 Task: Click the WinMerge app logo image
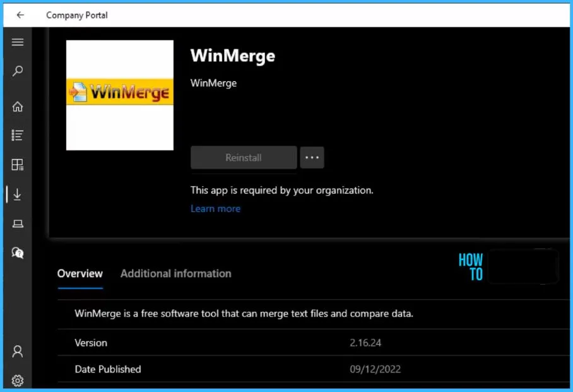coord(120,95)
